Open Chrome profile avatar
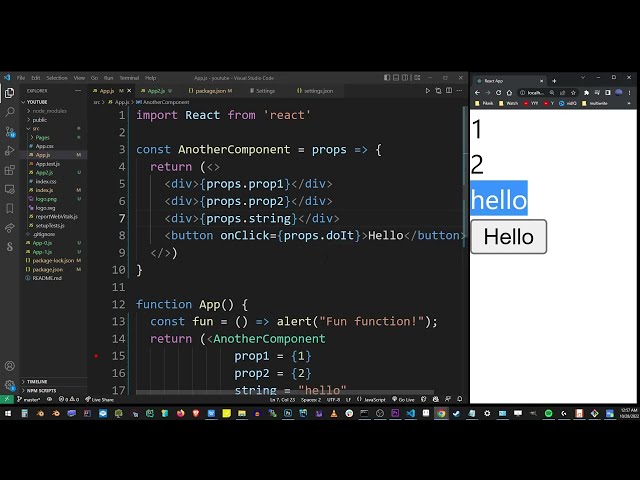640x480 pixels. pos(619,93)
